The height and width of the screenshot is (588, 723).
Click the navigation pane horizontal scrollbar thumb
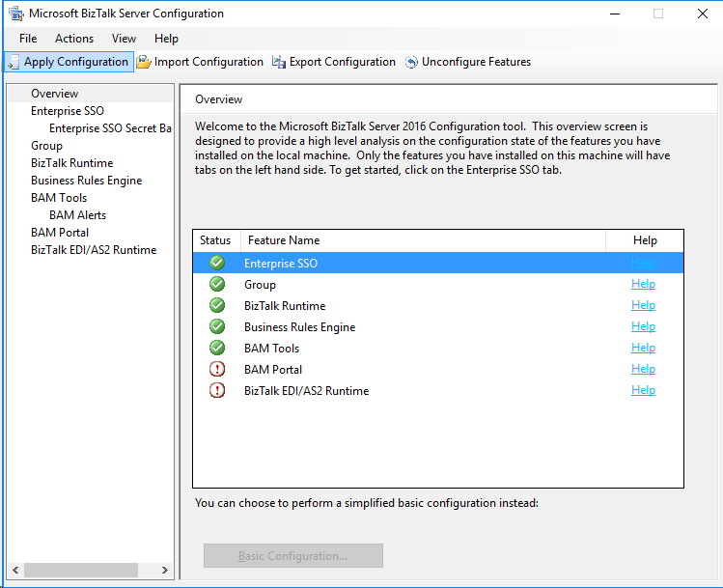tap(81, 570)
